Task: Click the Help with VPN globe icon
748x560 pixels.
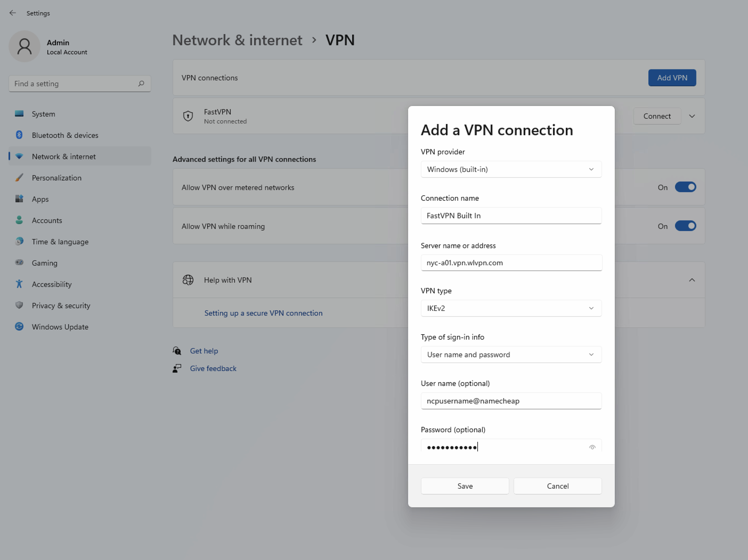Action: pos(188,280)
